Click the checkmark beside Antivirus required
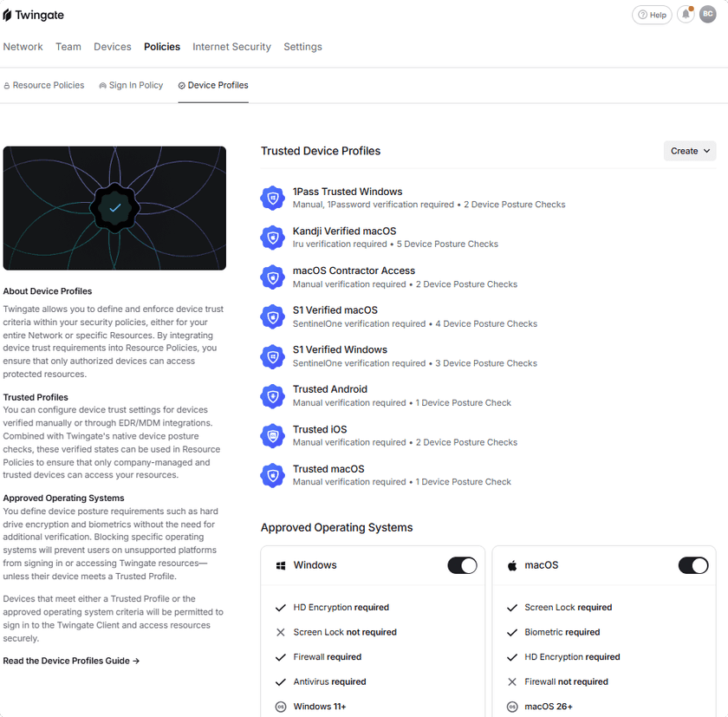 click(281, 682)
